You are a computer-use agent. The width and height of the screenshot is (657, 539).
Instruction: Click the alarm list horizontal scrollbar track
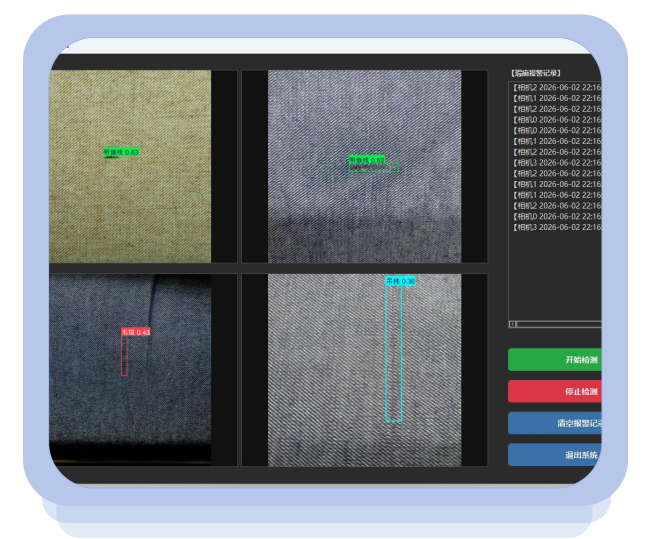(559, 324)
